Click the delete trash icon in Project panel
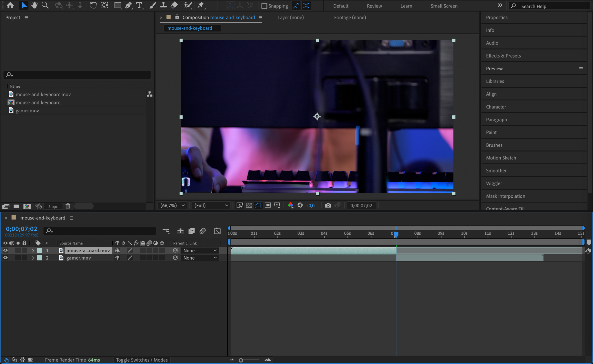Screen dimensions: 593x364 pos(68,206)
